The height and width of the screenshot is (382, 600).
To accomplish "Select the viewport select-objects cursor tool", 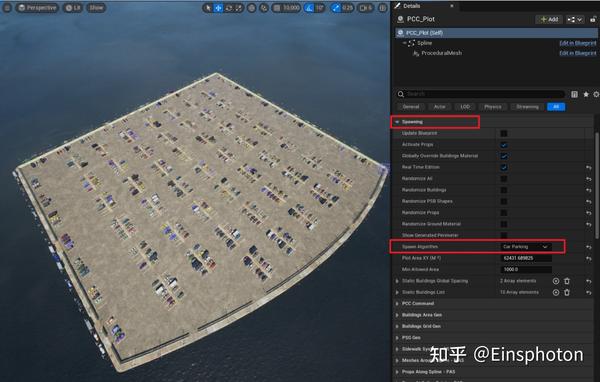I will tap(208, 8).
